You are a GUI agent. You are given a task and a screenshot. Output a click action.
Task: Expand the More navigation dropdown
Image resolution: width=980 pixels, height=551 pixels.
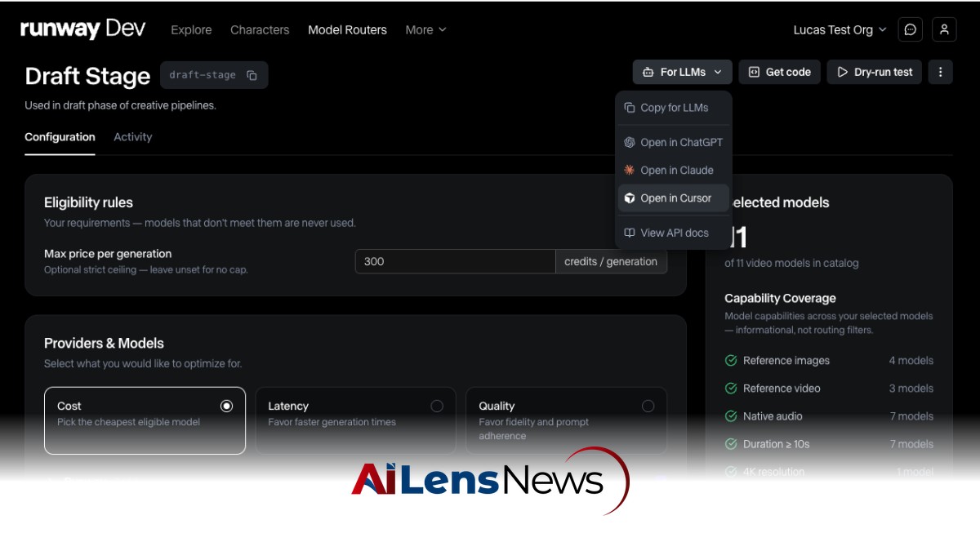[x=426, y=29]
